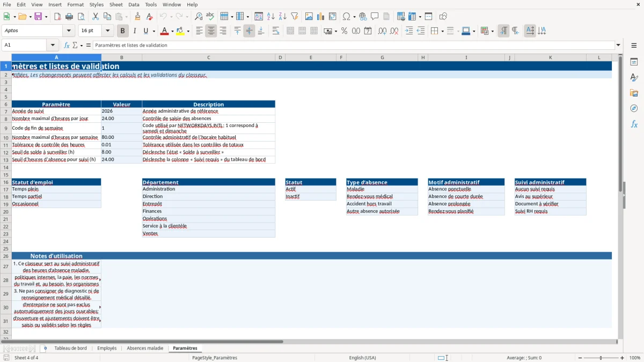Insert a comment
Screen dimensions: 644x362
[375, 17]
